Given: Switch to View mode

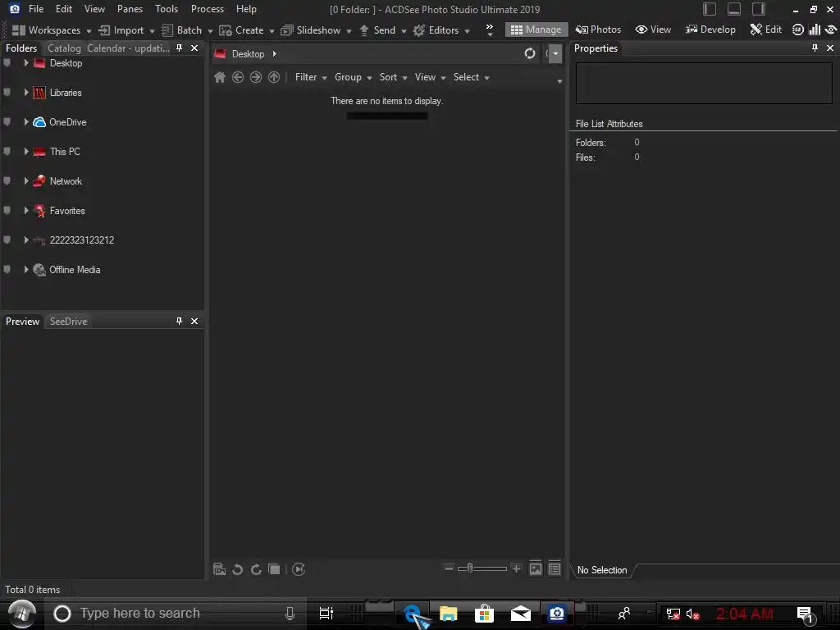Looking at the screenshot, I should [x=653, y=30].
